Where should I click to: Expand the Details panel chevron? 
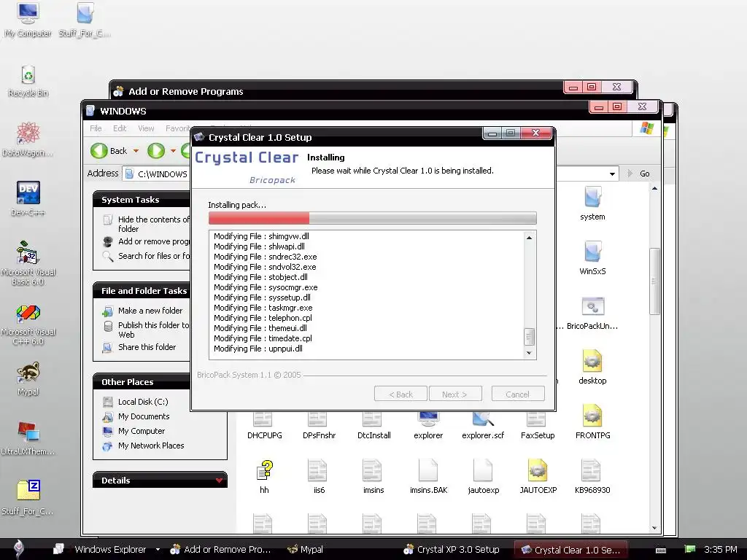[219, 480]
